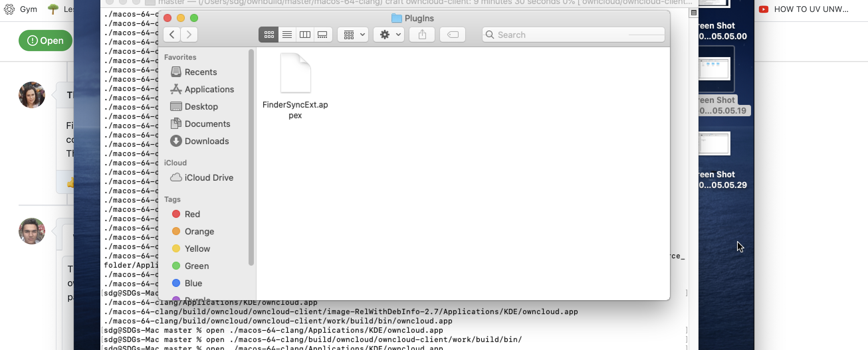The image size is (868, 350).
Task: Switch Finder to column view
Action: pyautogui.click(x=305, y=35)
